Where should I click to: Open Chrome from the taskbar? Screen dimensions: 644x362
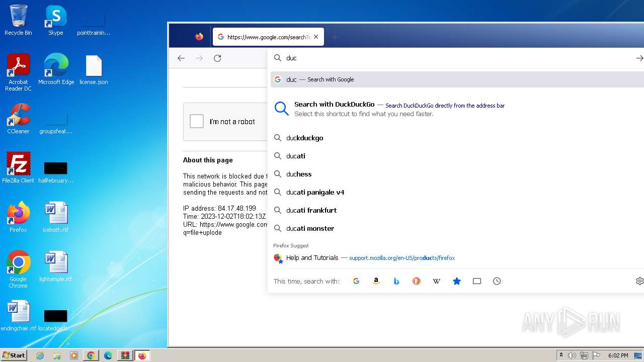[x=91, y=355]
